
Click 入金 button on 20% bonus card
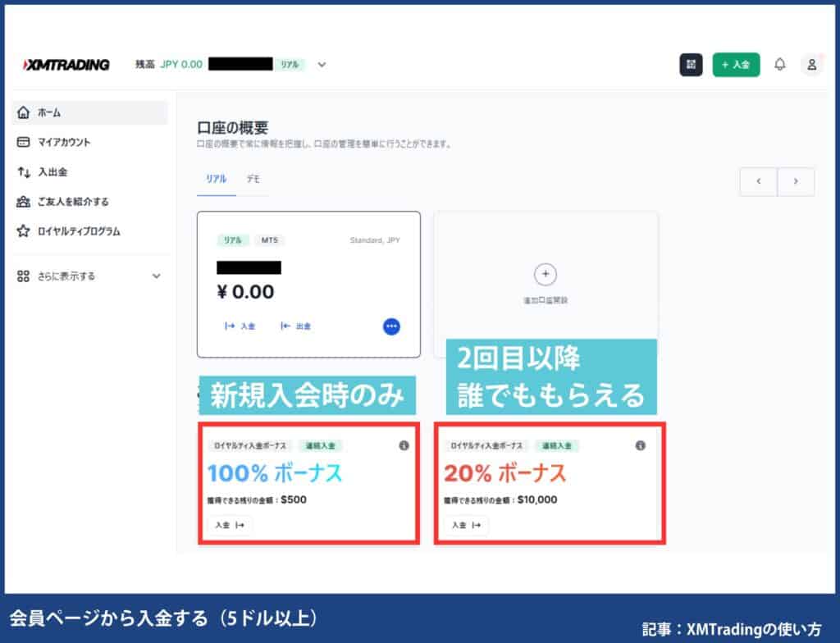pos(466,525)
